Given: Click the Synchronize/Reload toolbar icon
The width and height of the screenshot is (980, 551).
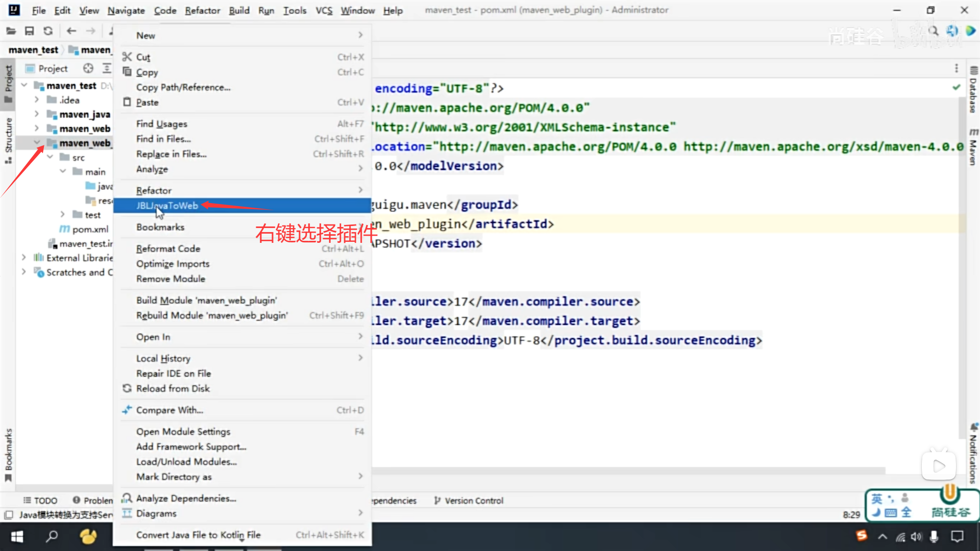Looking at the screenshot, I should [48, 31].
